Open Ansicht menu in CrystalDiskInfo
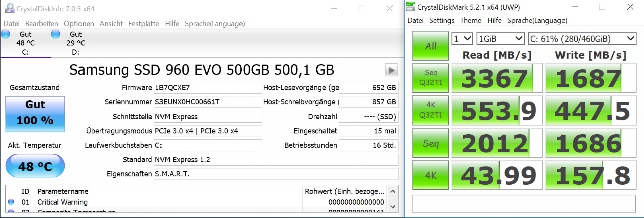The image size is (644, 218). click(x=111, y=24)
